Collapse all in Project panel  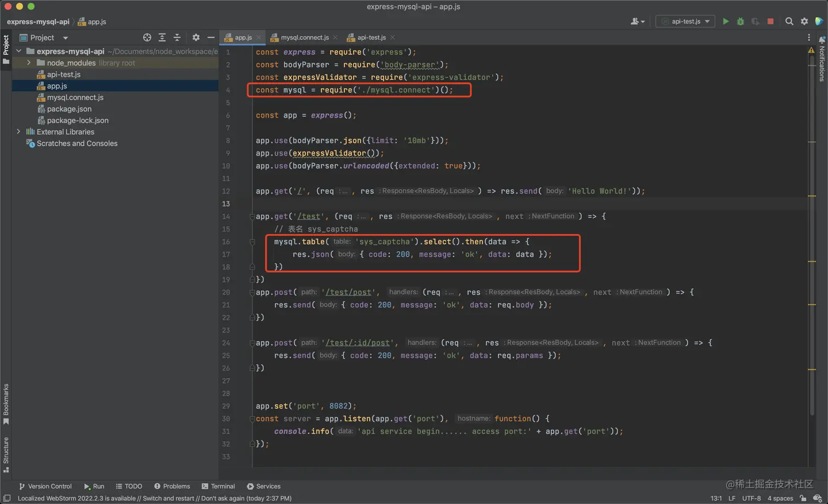177,38
